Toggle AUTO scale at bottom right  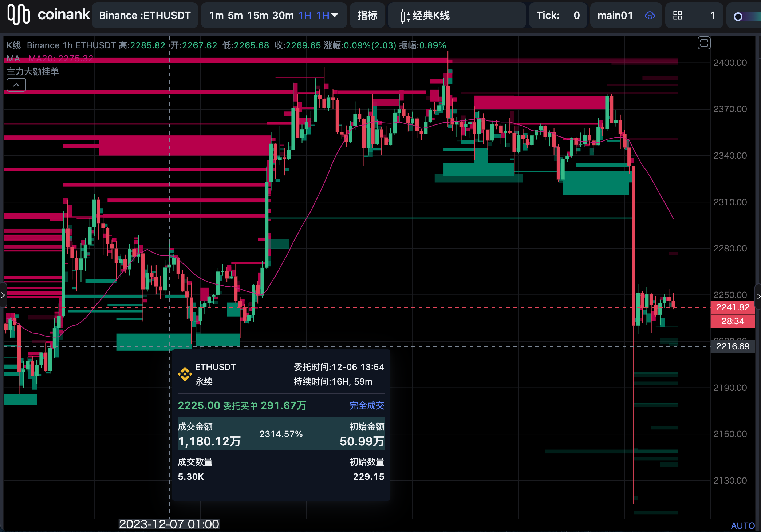click(x=742, y=525)
